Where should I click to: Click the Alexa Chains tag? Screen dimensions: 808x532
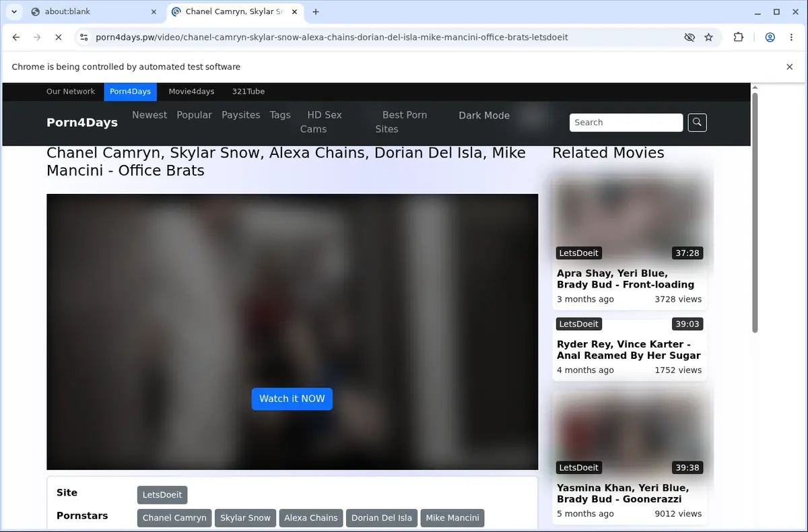(x=311, y=518)
